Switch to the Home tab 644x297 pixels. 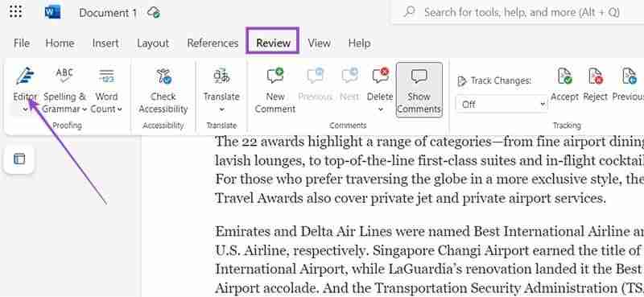[x=60, y=43]
